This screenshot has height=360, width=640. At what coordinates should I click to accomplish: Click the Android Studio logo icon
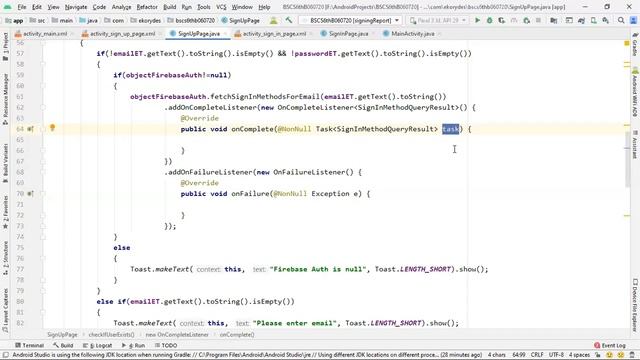click(x=8, y=7)
